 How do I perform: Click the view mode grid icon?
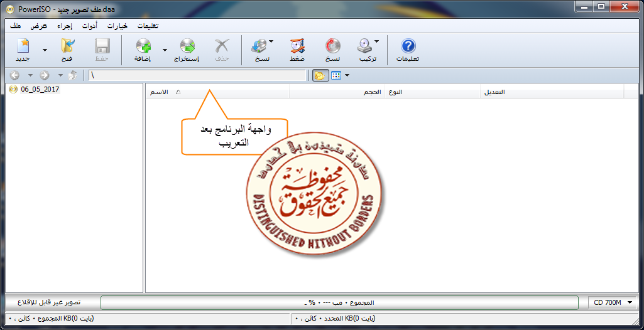pyautogui.click(x=336, y=75)
